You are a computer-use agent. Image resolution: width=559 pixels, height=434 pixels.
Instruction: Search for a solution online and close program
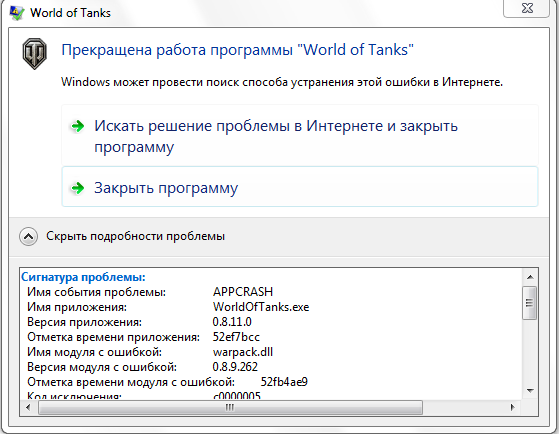300,136
